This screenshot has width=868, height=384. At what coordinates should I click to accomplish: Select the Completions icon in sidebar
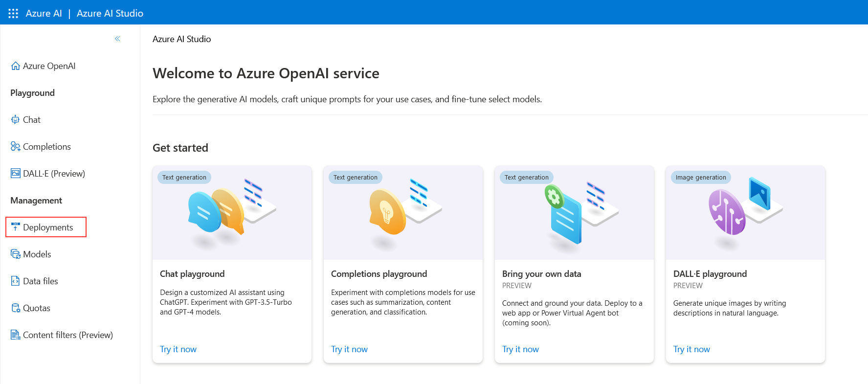16,147
